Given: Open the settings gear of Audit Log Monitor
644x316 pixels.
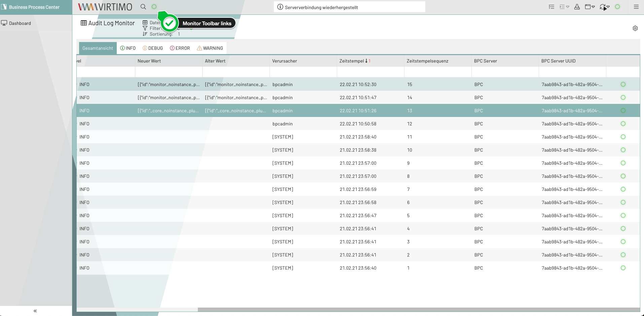Looking at the screenshot, I should [x=635, y=28].
